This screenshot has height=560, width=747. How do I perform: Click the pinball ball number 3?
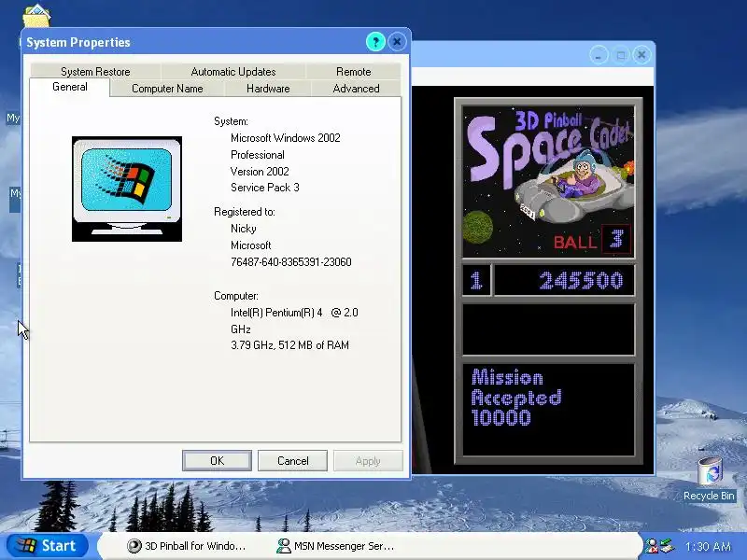[x=616, y=239]
